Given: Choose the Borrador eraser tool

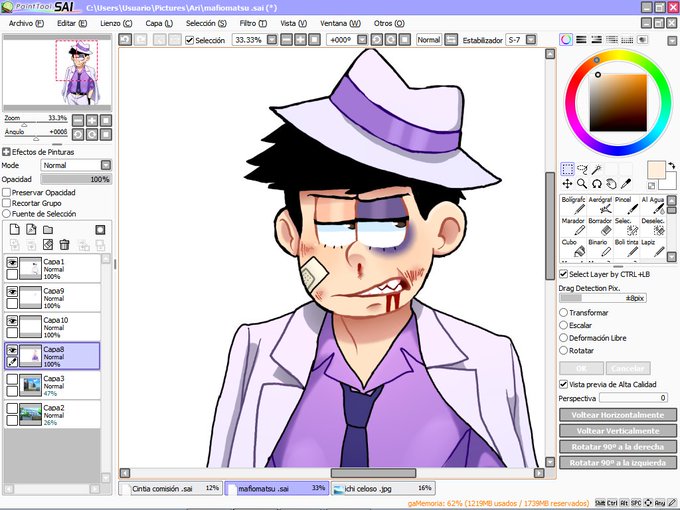Looking at the screenshot, I should point(600,226).
